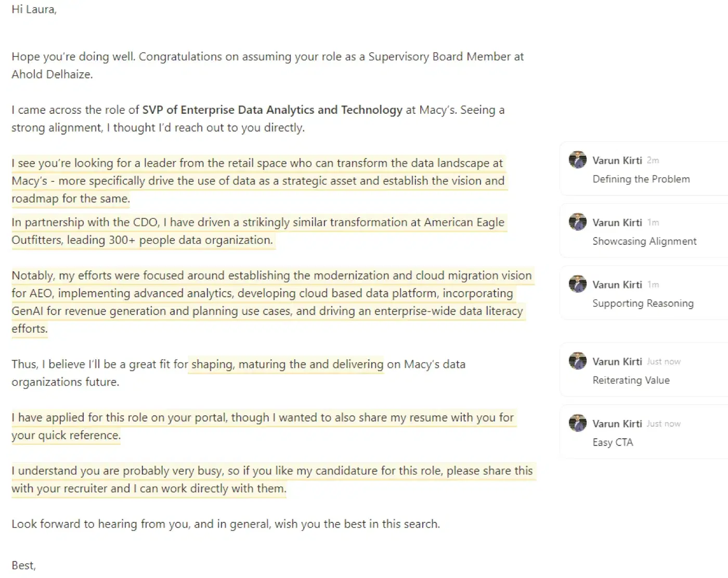Click the 'Hi Laura,' greeting line
The height and width of the screenshot is (578, 728).
(x=34, y=9)
